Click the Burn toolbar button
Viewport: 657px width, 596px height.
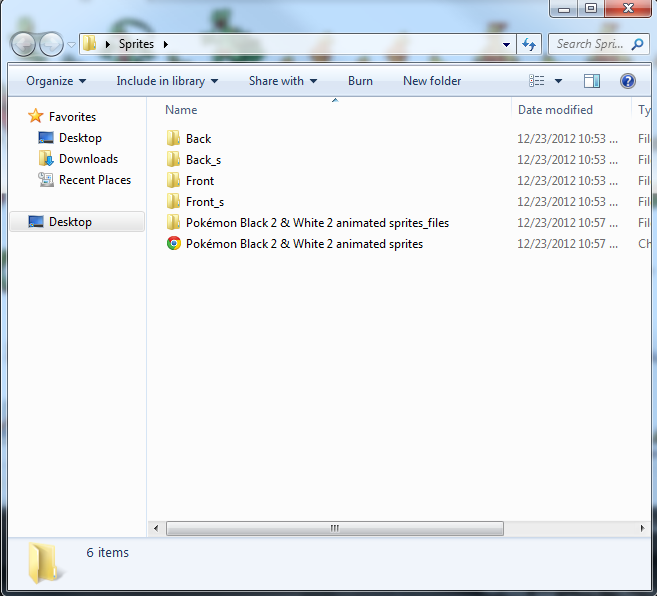pos(360,81)
